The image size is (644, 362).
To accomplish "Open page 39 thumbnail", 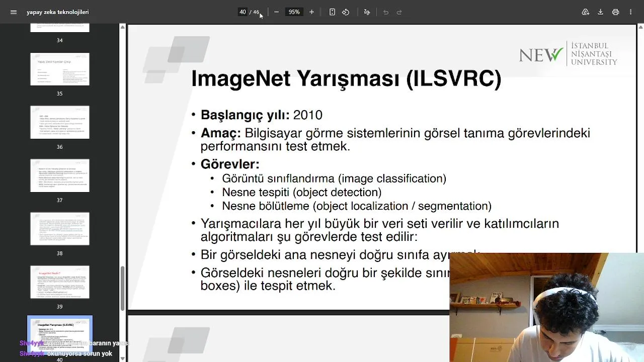I will point(60,282).
